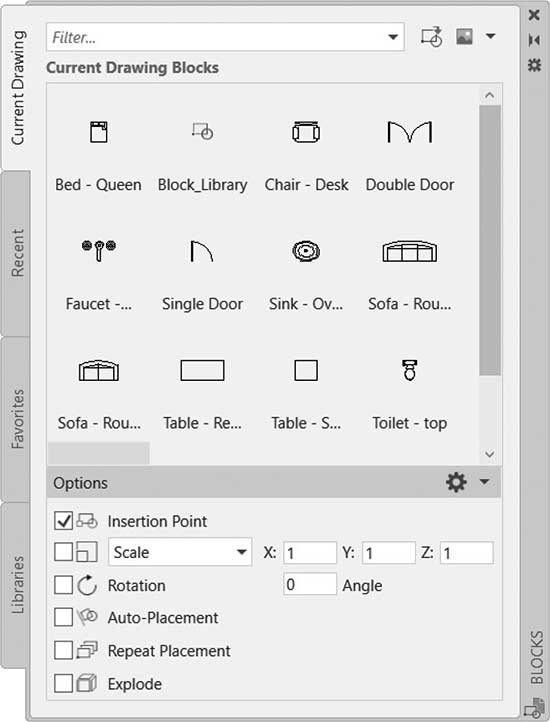Switch to the Recent tab
The image size is (550, 722).
(17, 253)
